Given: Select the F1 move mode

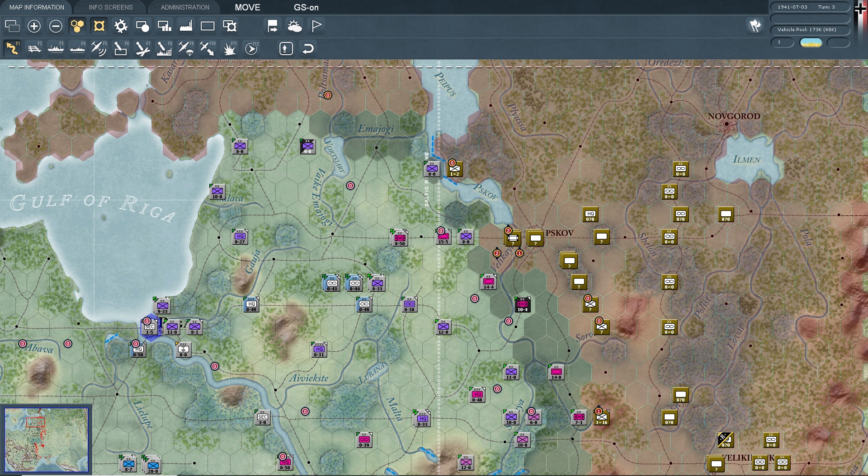Looking at the screenshot, I should 12,48.
